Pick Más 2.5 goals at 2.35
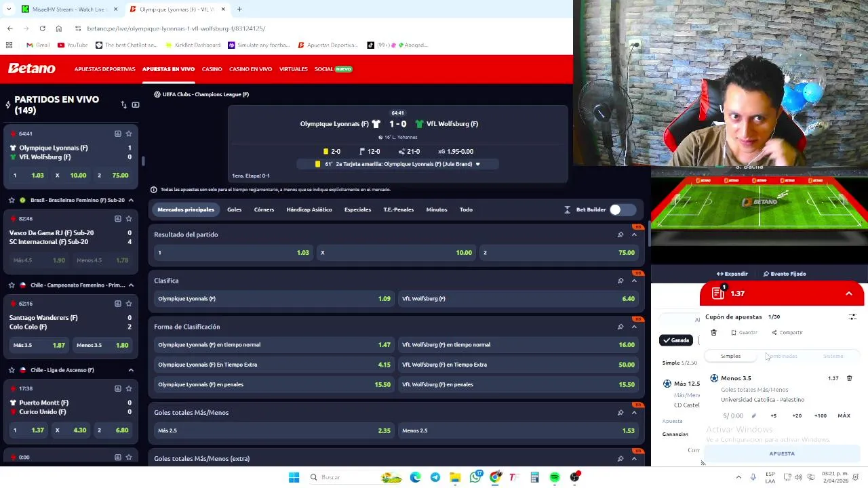 (274, 430)
